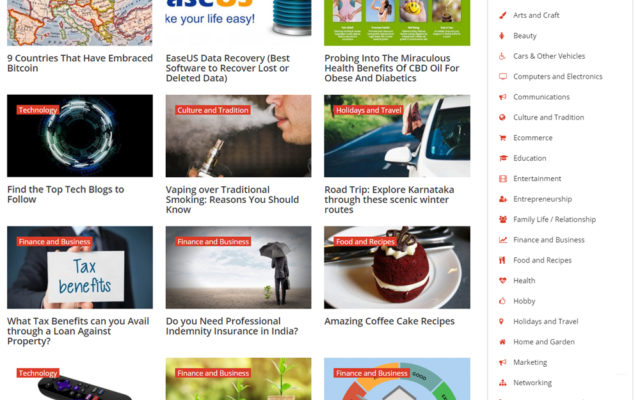Click the glowing tech ring thumbnail

tap(80, 136)
